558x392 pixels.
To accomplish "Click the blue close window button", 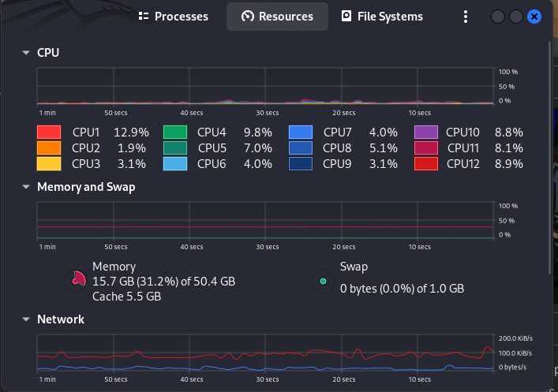I will [534, 17].
